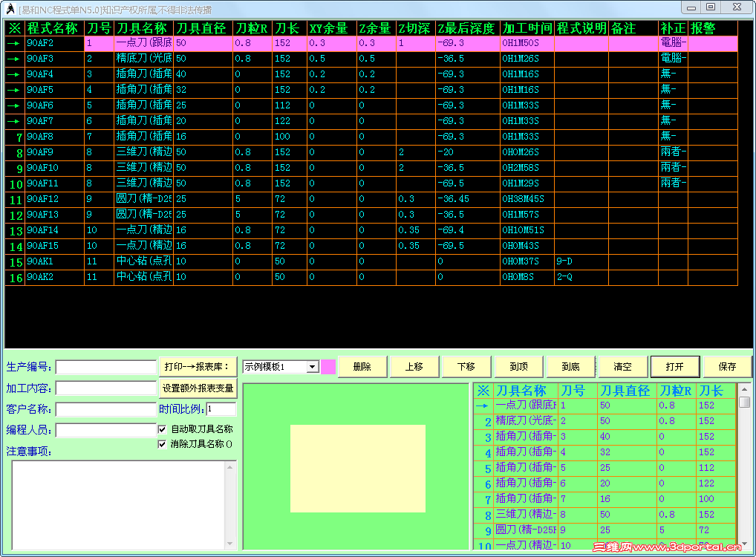Screen dimensions: 756x557
Task: Focus the 加工内容 input field
Action: coord(106,388)
